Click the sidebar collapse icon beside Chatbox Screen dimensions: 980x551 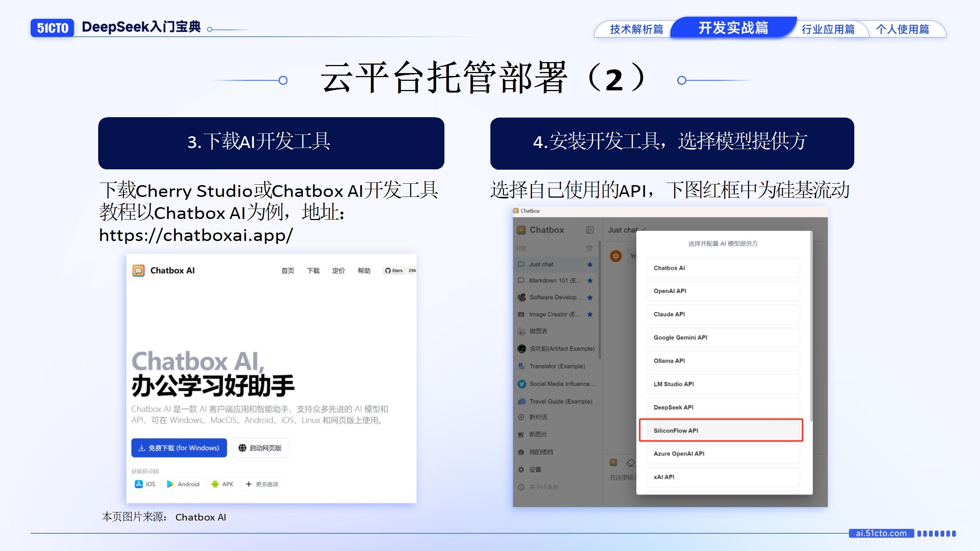(x=590, y=230)
